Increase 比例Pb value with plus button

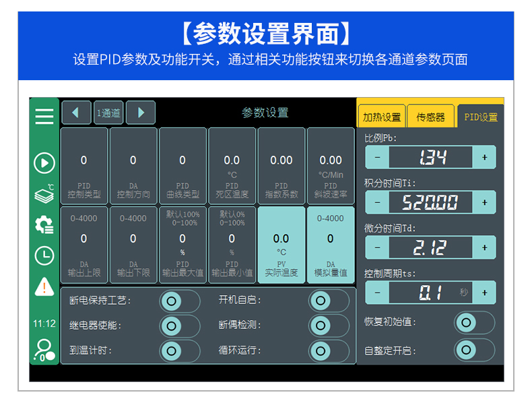(484, 158)
